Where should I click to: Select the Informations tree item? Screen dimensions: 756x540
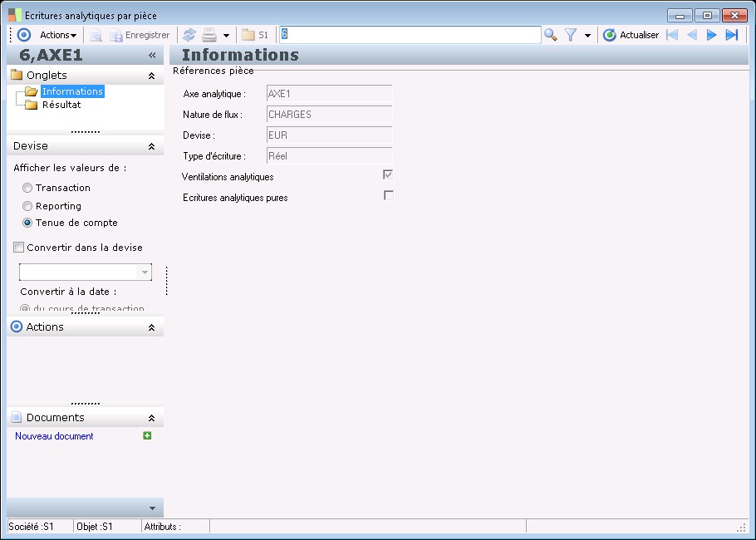(72, 91)
